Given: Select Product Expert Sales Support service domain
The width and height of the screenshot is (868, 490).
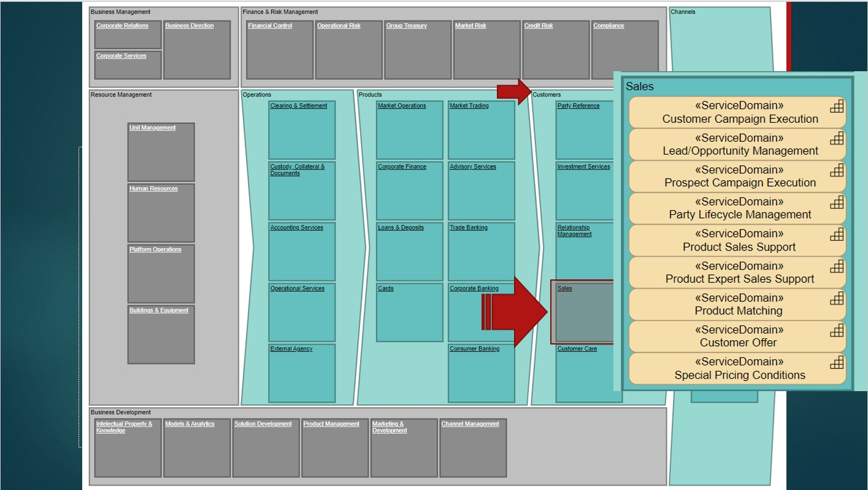Looking at the screenshot, I should coord(737,272).
